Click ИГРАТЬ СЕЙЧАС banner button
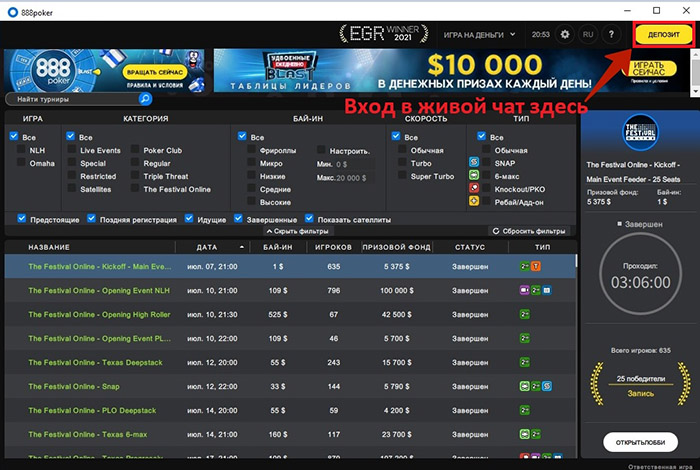This screenshot has width=700, height=470. [x=649, y=69]
